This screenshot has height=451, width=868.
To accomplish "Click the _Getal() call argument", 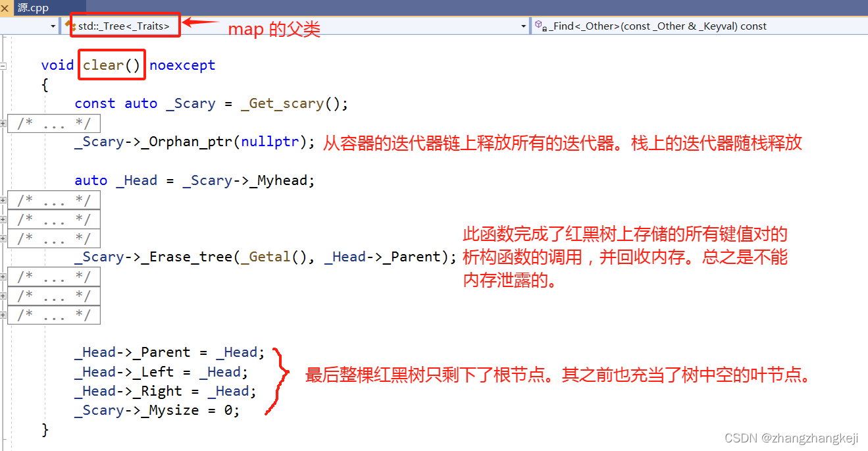I will pyautogui.click(x=274, y=257).
